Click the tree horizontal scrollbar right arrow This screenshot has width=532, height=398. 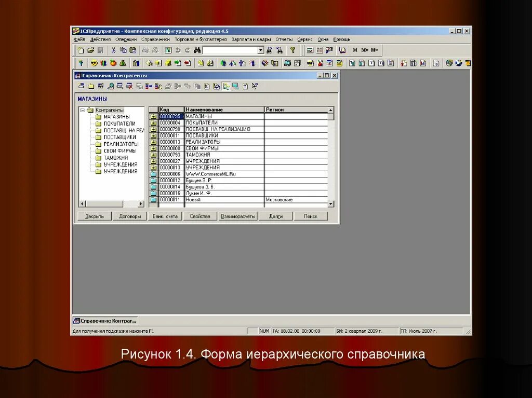[x=141, y=204]
